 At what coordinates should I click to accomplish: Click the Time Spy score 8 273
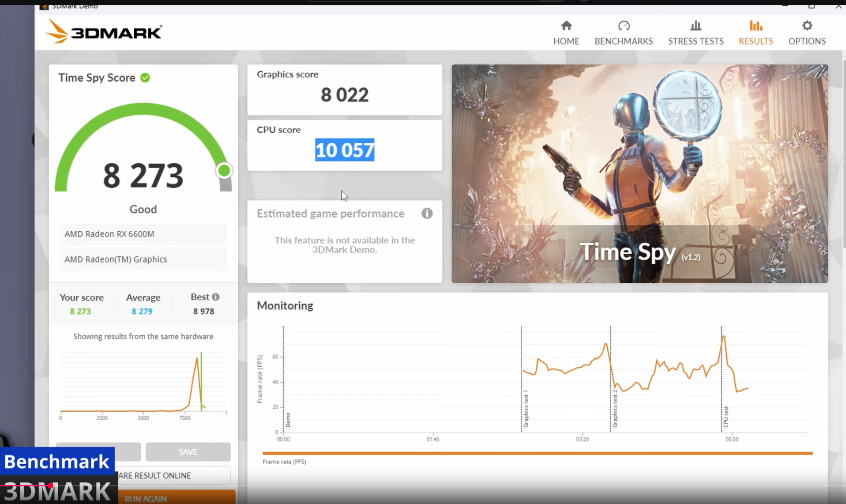pos(143,176)
